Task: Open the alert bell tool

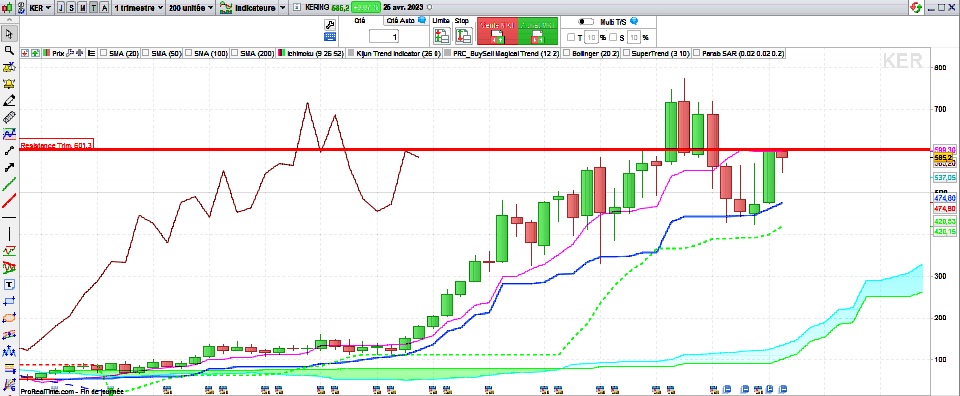Action: (x=9, y=84)
